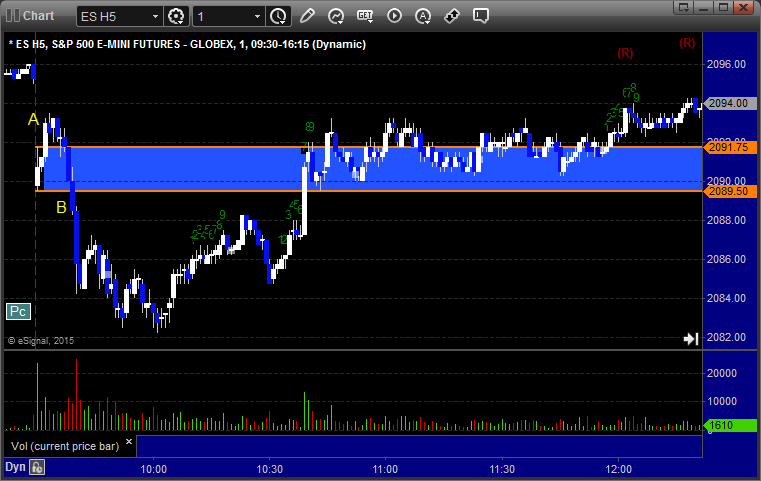Select the yellow B annotation
The image size is (761, 481).
pos(61,207)
